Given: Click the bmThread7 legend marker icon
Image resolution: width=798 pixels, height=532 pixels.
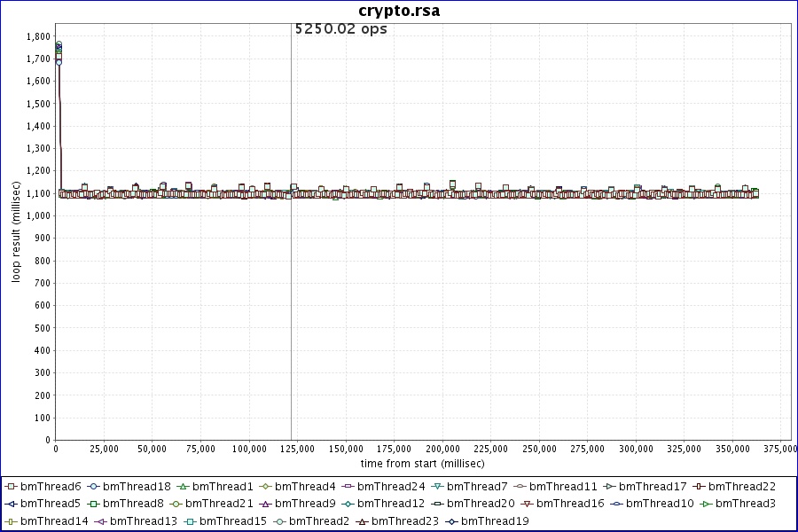Looking at the screenshot, I should [x=437, y=487].
